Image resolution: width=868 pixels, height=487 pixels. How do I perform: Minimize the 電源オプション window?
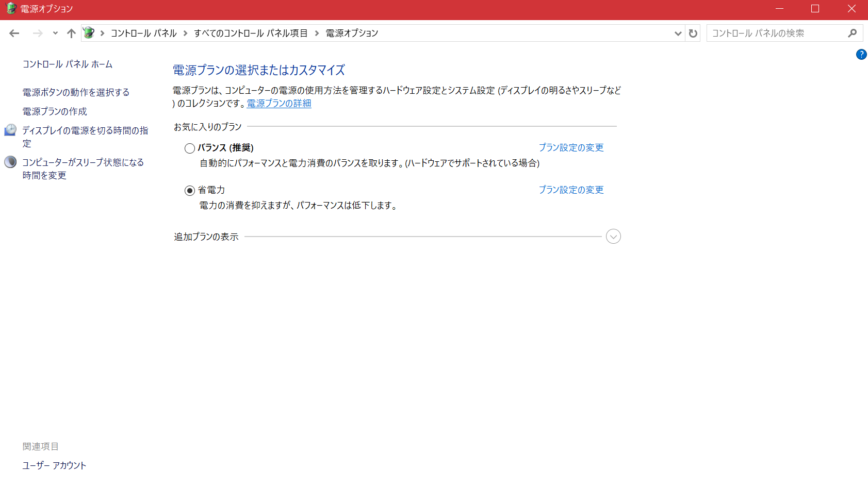pyautogui.click(x=780, y=9)
